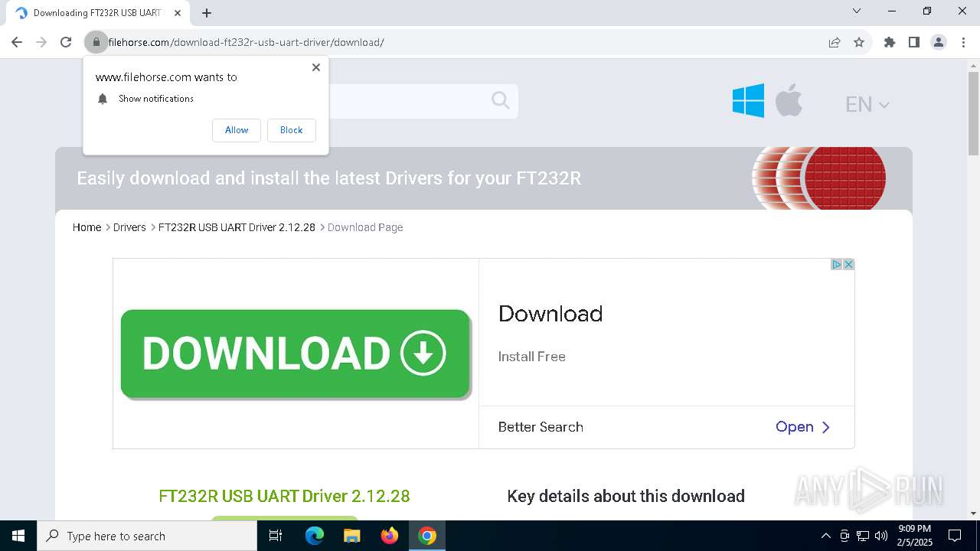
Task: Open the Chrome three-dot menu
Action: (x=963, y=42)
